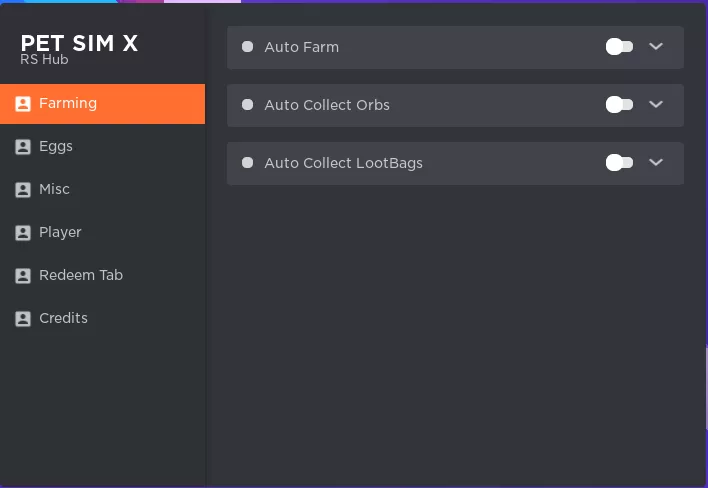Viewport: 708px width, 488px height.
Task: Select the Auto Collect LootBags label
Action: pyautogui.click(x=344, y=163)
